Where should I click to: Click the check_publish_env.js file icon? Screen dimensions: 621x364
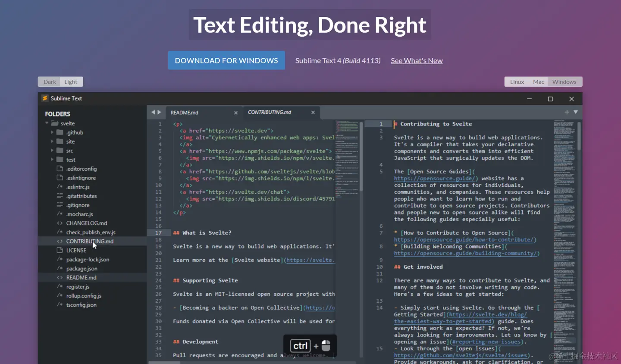tap(60, 232)
